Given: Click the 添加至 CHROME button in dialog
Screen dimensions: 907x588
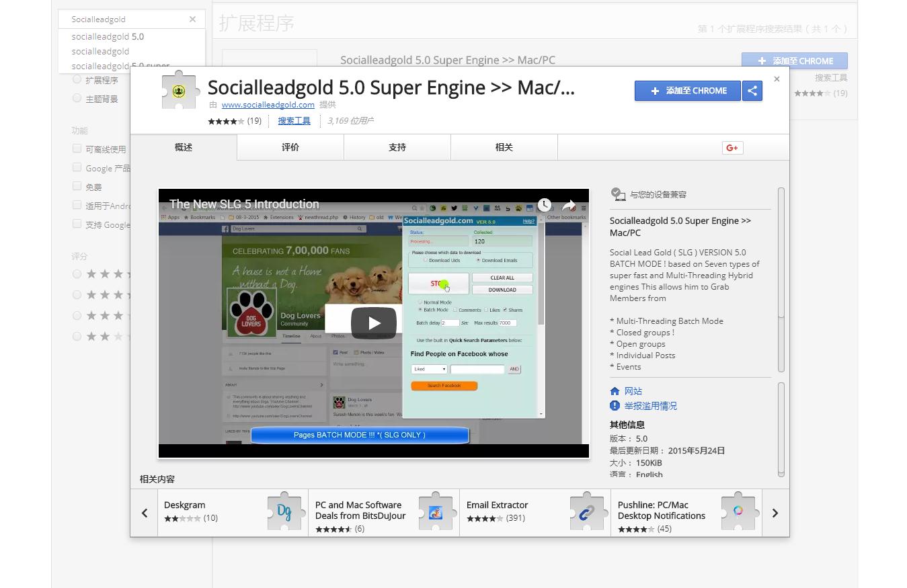Looking at the screenshot, I should coord(687,91).
